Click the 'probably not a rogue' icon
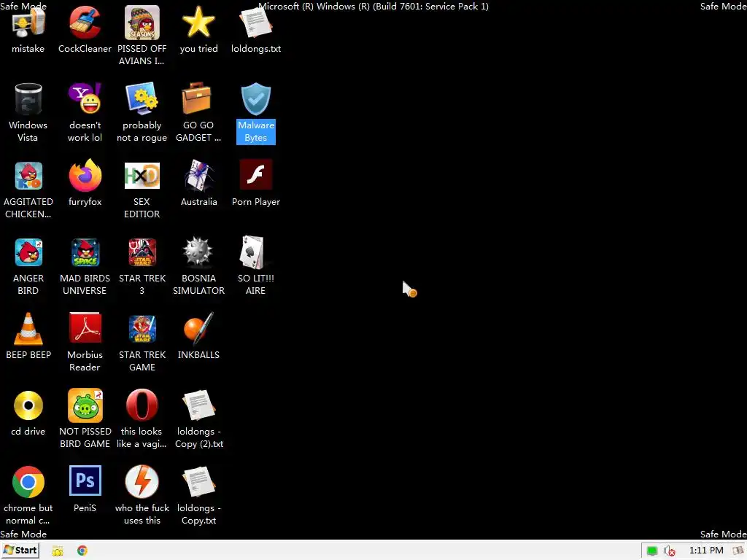 tap(142, 99)
